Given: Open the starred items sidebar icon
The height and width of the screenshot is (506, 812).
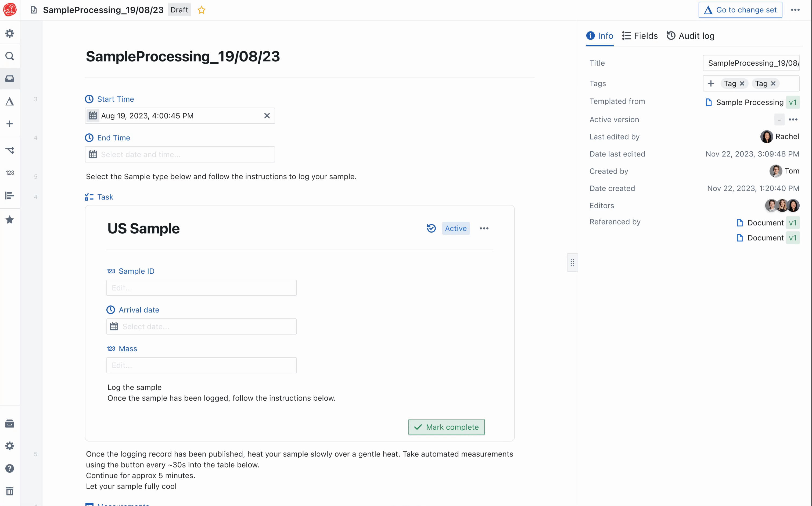Looking at the screenshot, I should [x=10, y=220].
